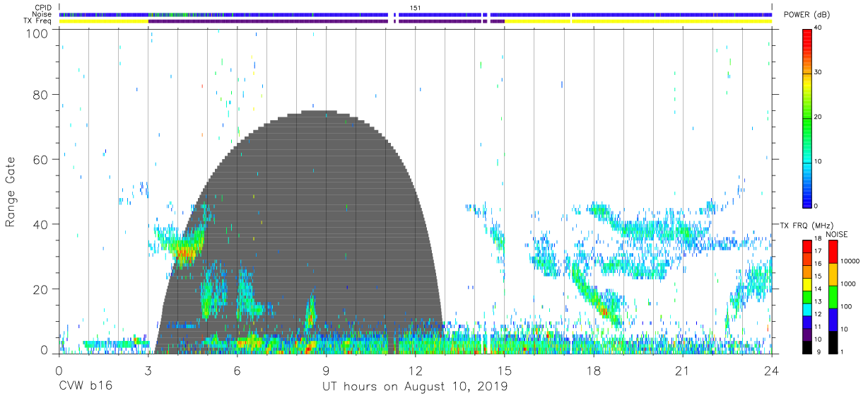This screenshot has height=401, width=868.
Task: Click the 9 hour tick on time axis
Action: click(x=326, y=370)
